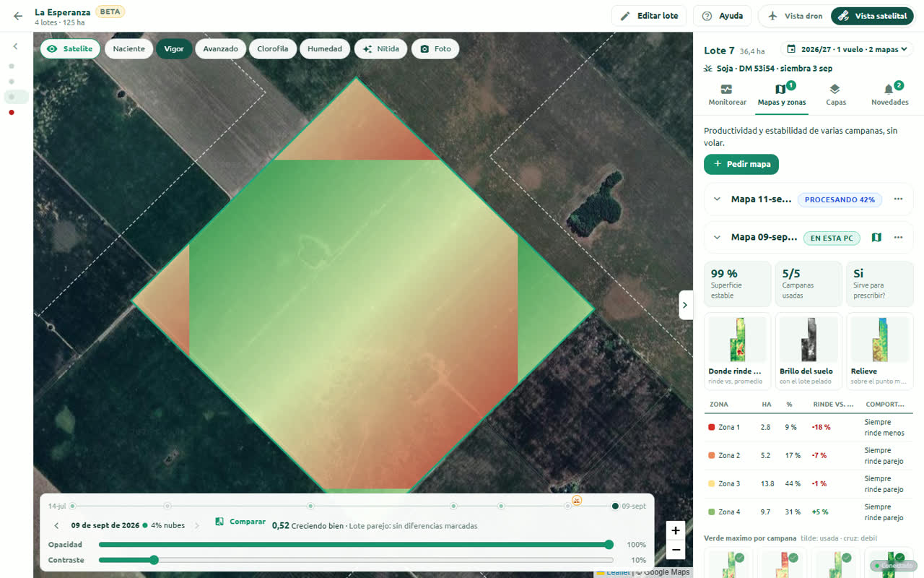Open the Capas tab
Screen dimensions: 924x578
pos(835,95)
